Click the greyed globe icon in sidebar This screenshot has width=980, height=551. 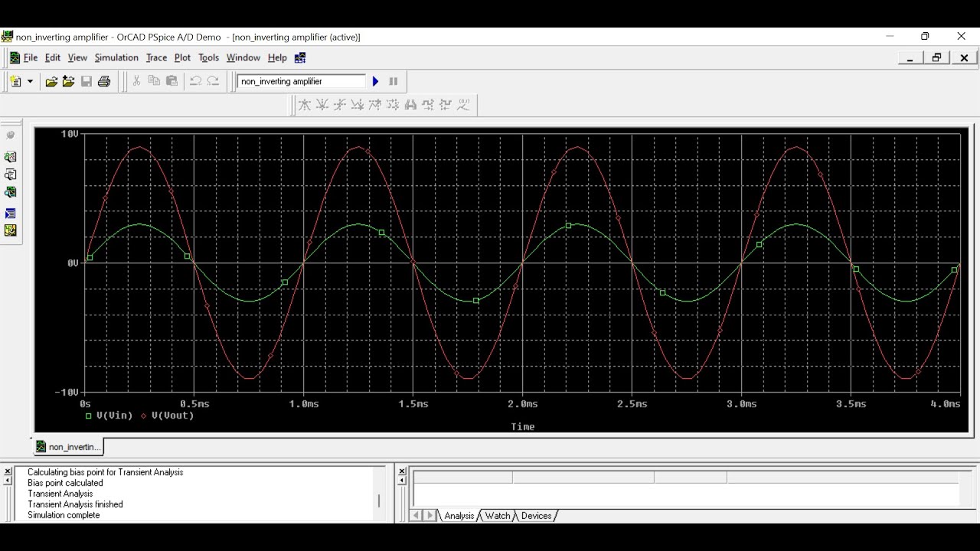(x=11, y=135)
